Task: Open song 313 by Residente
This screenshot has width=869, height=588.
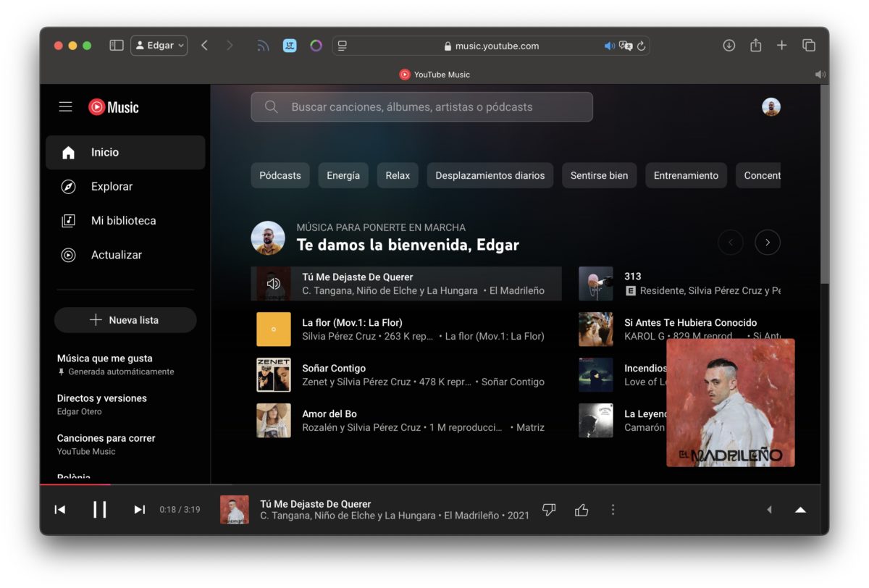Action: coord(632,276)
